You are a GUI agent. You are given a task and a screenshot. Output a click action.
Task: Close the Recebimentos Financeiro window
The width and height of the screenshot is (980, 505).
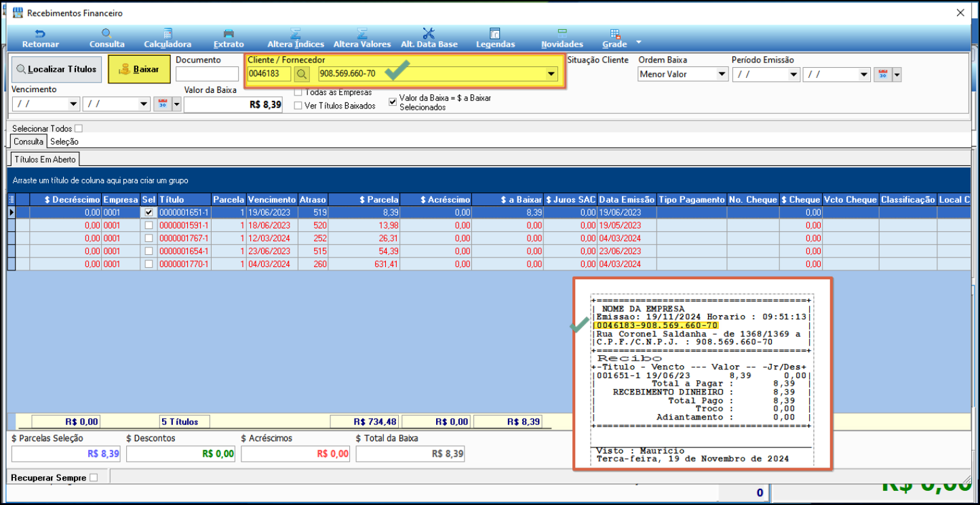point(960,13)
